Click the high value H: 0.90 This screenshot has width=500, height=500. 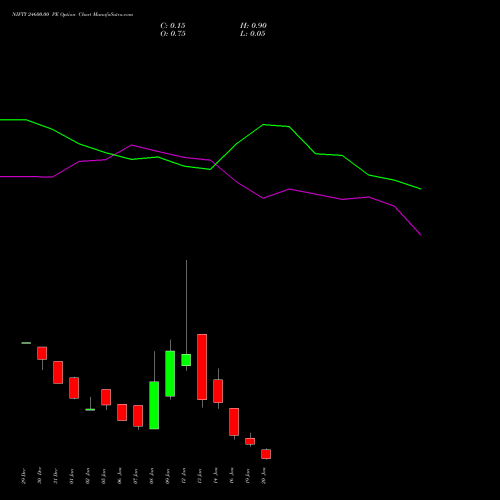point(253,26)
